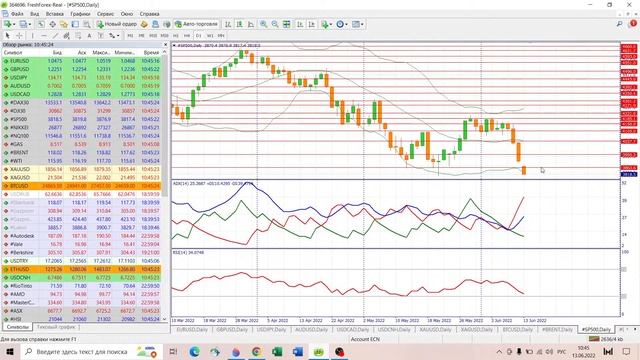The height and width of the screenshot is (360, 640).
Task: Expand the Profiles dropdown arrow
Action: (x=30, y=24)
